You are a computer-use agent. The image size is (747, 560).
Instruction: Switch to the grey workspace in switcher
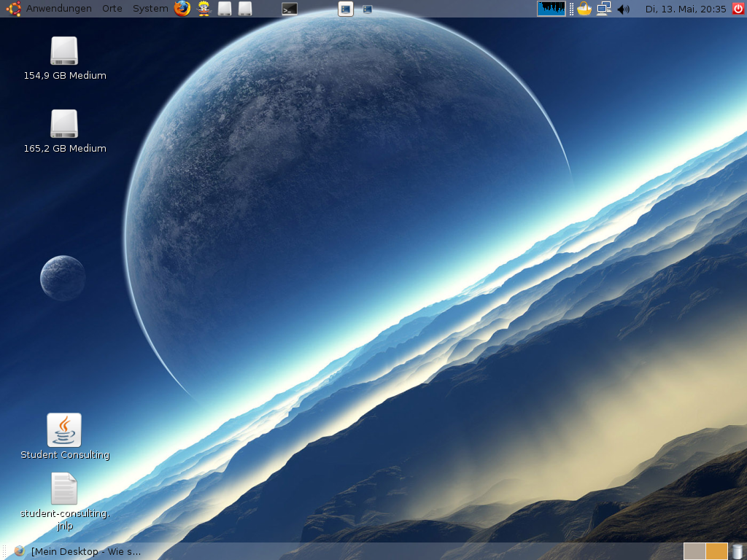694,551
